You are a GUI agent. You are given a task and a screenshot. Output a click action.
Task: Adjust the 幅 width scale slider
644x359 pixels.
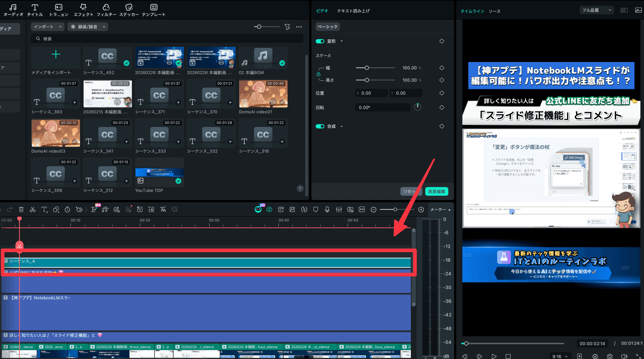coord(367,68)
